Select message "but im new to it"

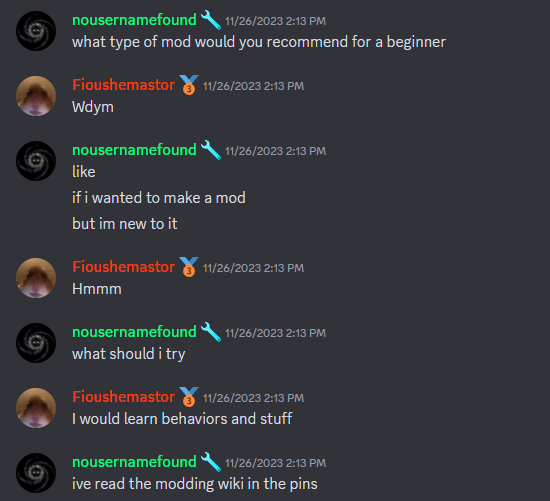click(125, 223)
